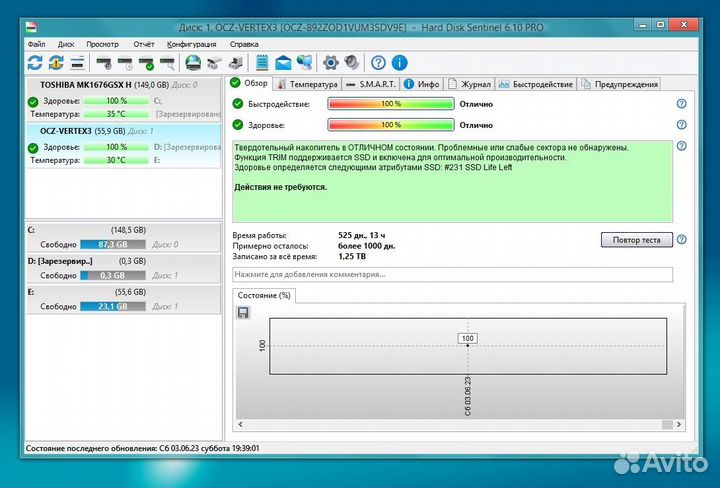Click the disk with clock toolbar icon
The height and width of the screenshot is (488, 720).
[x=125, y=63]
